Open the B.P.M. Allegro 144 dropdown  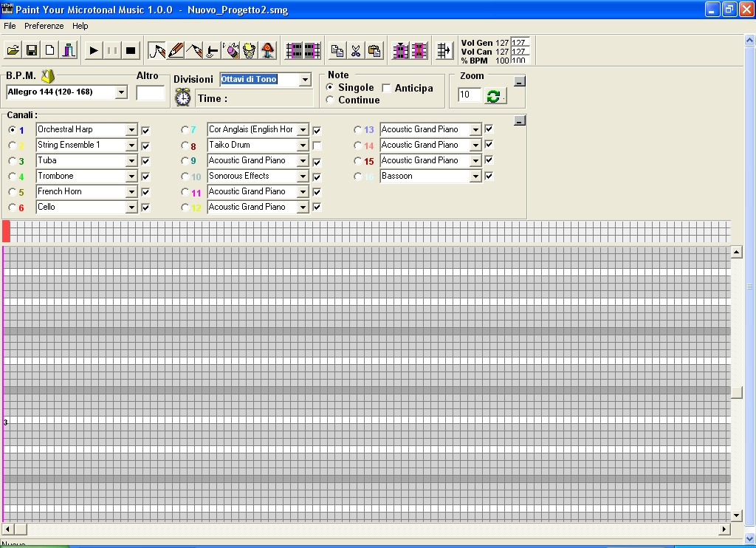point(122,92)
